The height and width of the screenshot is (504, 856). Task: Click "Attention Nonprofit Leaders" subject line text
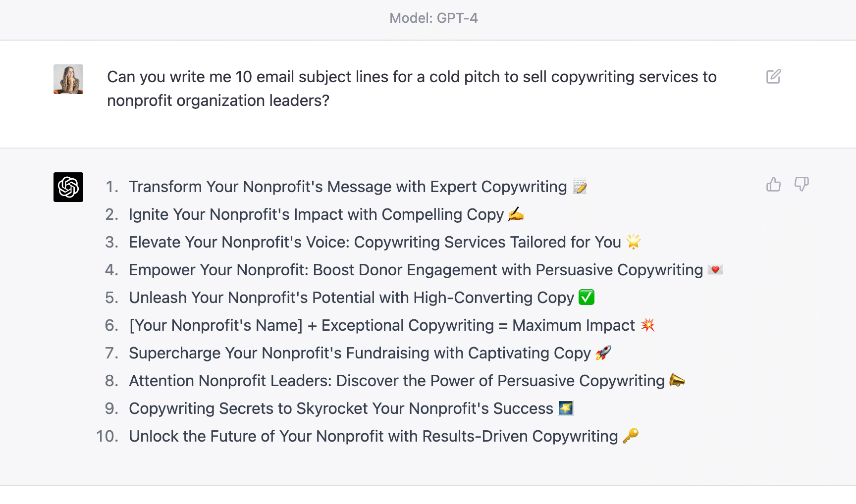coord(397,381)
